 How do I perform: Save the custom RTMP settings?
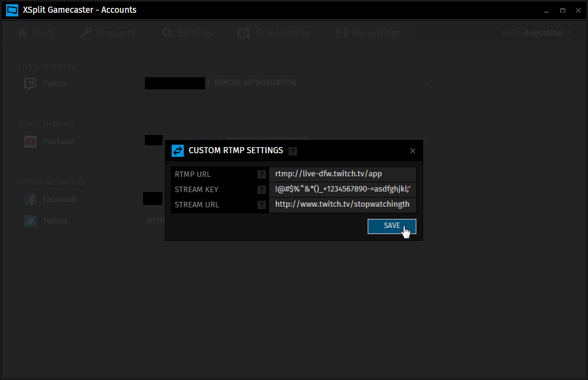tap(392, 226)
